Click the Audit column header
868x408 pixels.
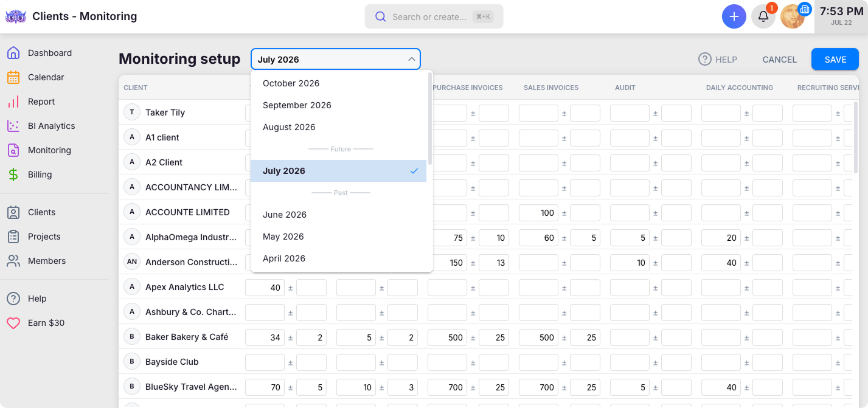pyautogui.click(x=625, y=88)
